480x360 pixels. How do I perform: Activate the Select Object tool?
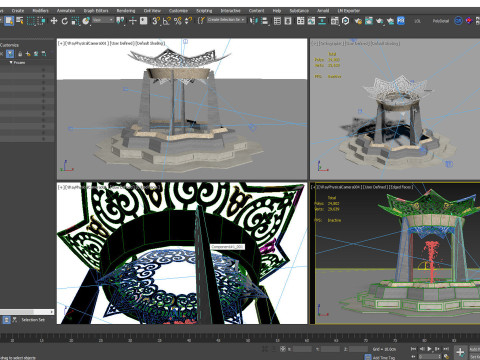point(9,21)
